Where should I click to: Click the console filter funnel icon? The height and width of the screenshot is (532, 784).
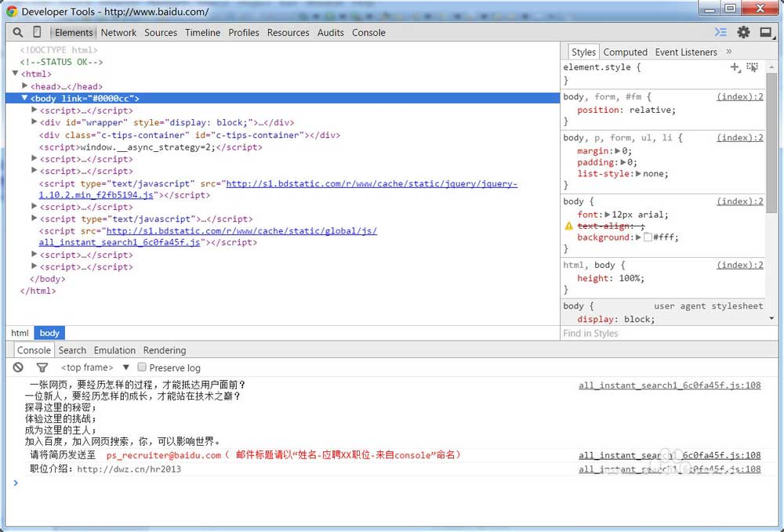point(42,367)
